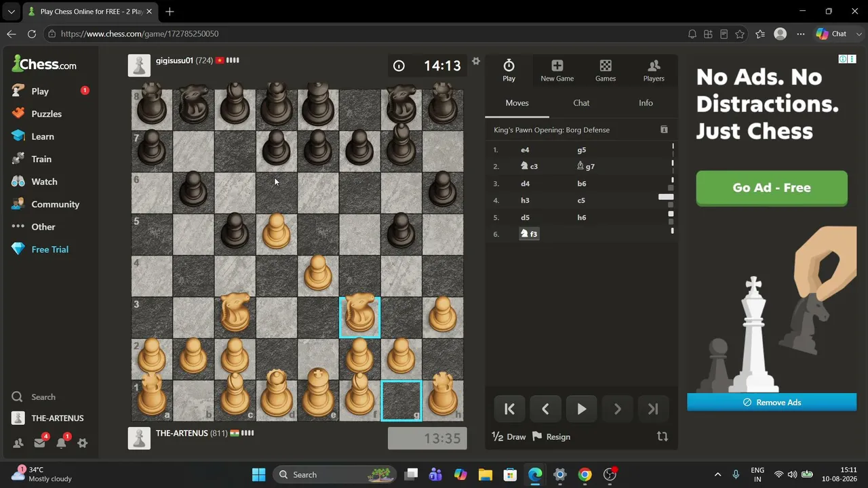Show hidden system tray icons
This screenshot has height=488, width=868.
pos(717,474)
